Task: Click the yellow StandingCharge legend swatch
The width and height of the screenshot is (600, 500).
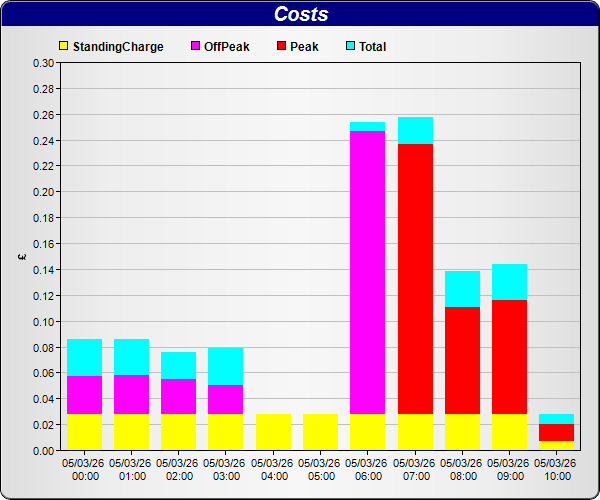Action: click(64, 47)
